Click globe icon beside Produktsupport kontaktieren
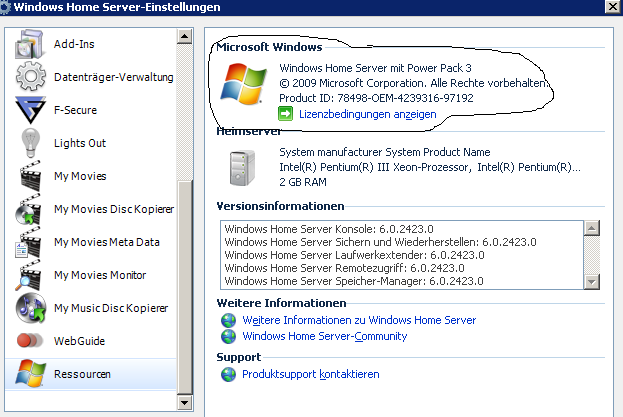Viewport: 623px width, 417px height. pyautogui.click(x=228, y=374)
